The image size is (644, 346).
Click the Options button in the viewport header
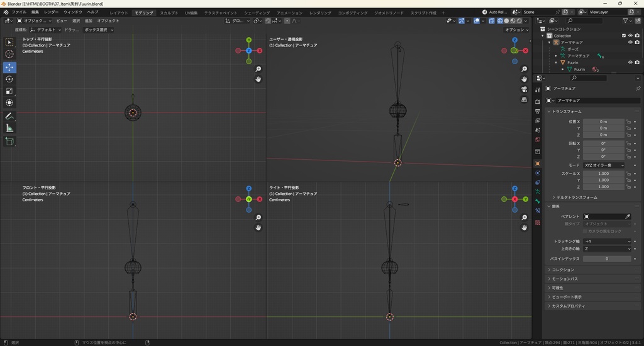coord(516,30)
